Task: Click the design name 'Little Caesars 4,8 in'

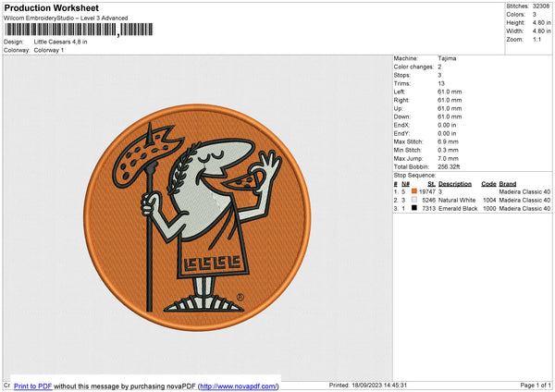Action: coord(60,42)
